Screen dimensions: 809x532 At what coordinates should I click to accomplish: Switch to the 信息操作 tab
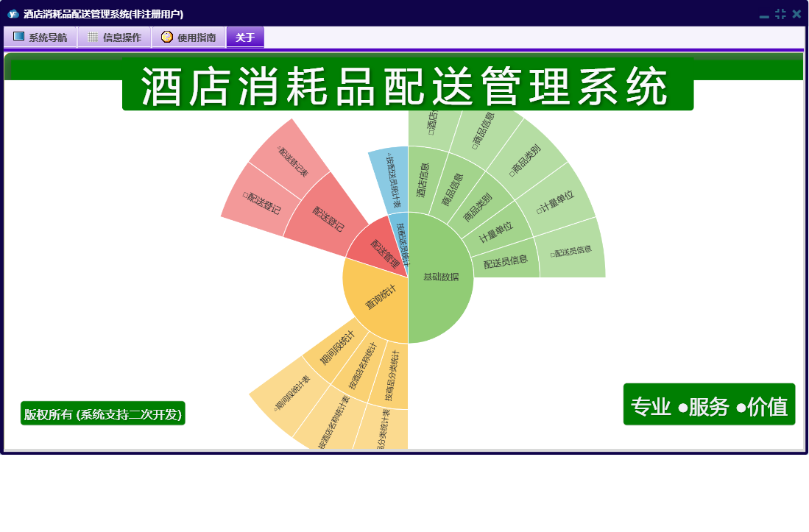(115, 37)
